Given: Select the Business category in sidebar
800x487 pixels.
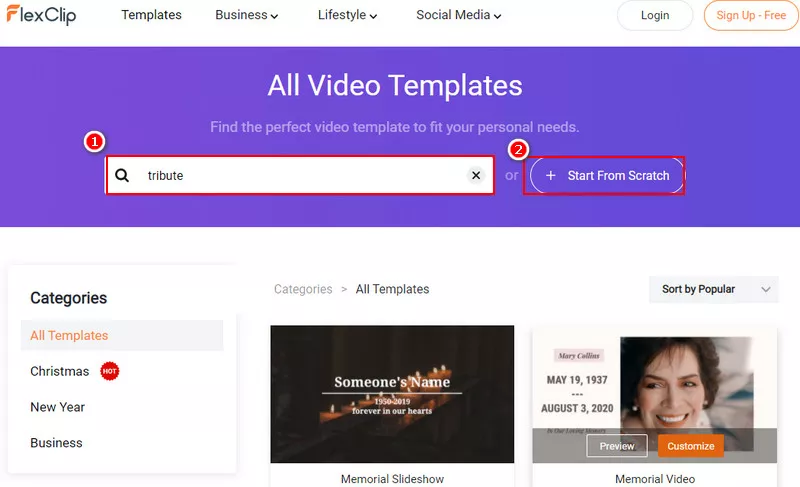Looking at the screenshot, I should [56, 443].
